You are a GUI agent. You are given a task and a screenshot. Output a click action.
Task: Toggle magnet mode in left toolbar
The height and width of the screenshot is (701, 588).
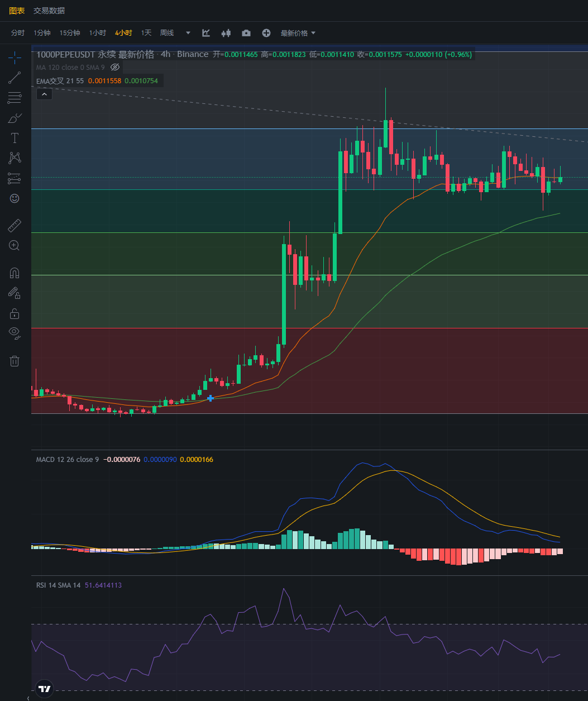pos(15,273)
